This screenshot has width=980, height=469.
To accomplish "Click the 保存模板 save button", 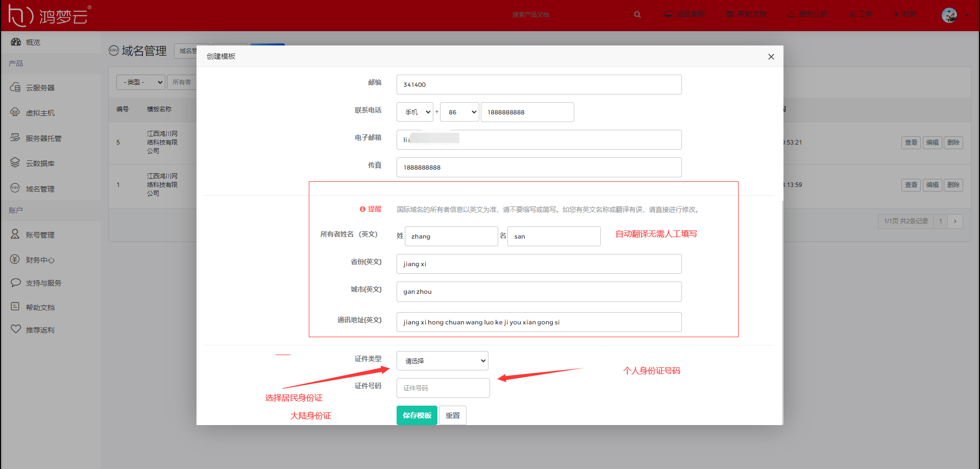I will click(x=416, y=415).
